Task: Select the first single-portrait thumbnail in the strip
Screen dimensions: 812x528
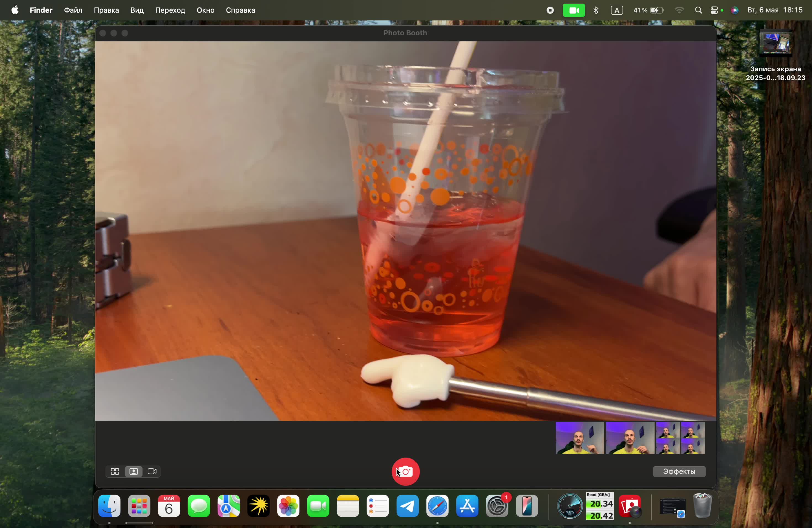Action: [579, 438]
